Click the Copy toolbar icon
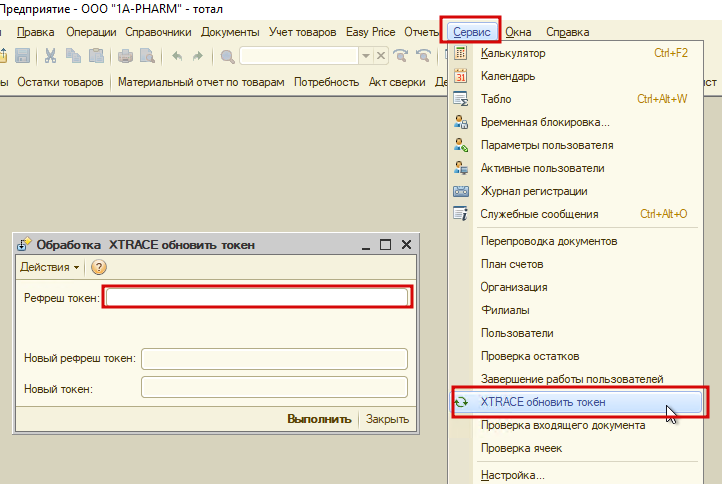 73,56
